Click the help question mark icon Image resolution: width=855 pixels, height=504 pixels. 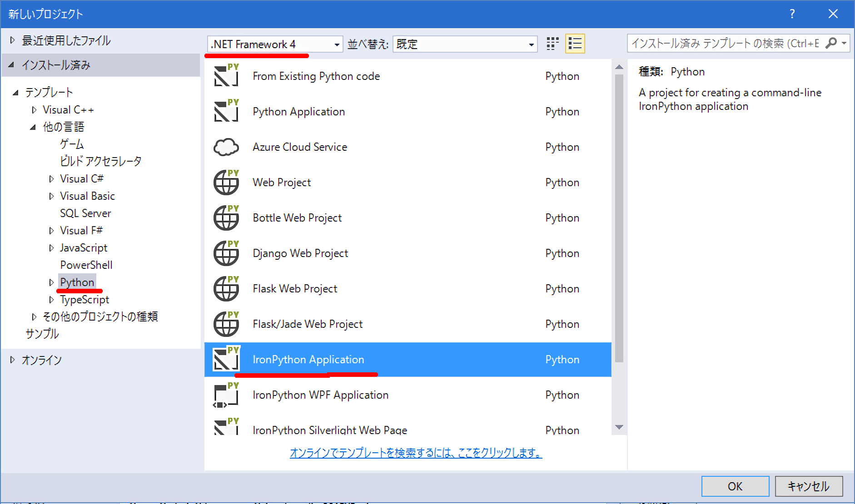click(792, 14)
